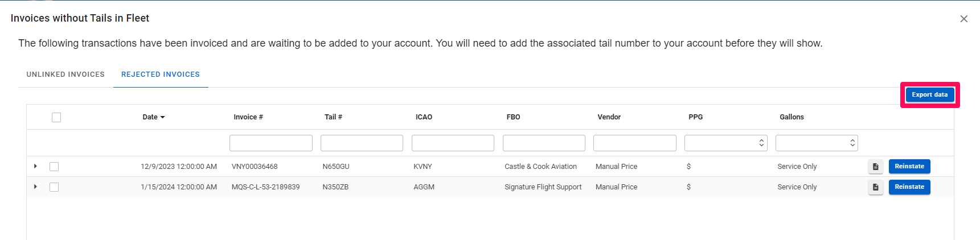
Task: Click the PPG filter stepper arrows
Action: 761,143
